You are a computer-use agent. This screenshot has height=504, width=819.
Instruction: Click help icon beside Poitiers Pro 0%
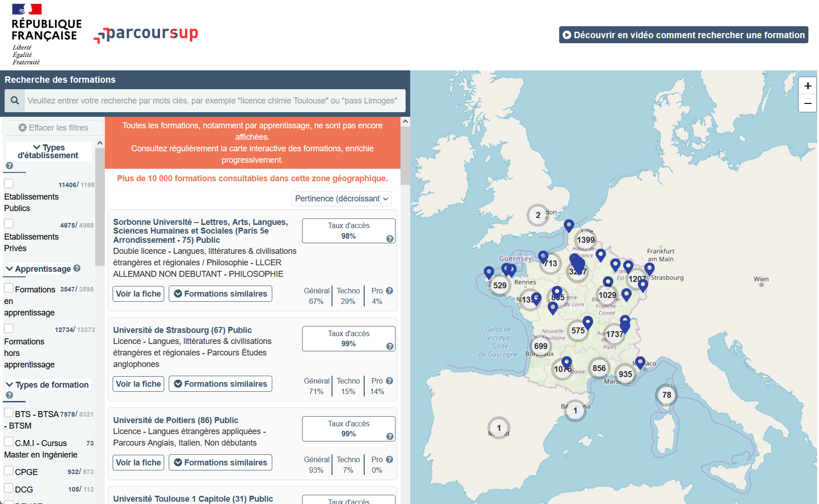(389, 459)
